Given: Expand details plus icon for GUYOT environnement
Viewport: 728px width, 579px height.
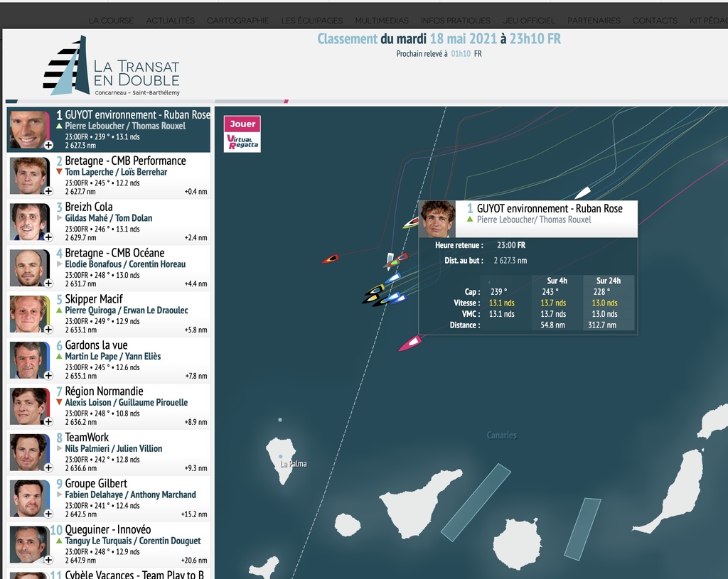Looking at the screenshot, I should pos(48,145).
